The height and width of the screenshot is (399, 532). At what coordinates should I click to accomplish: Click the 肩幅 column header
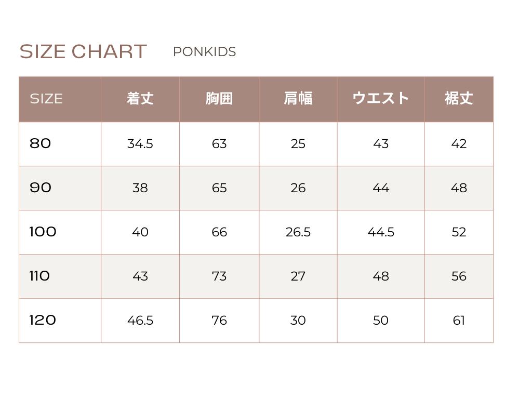[298, 99]
